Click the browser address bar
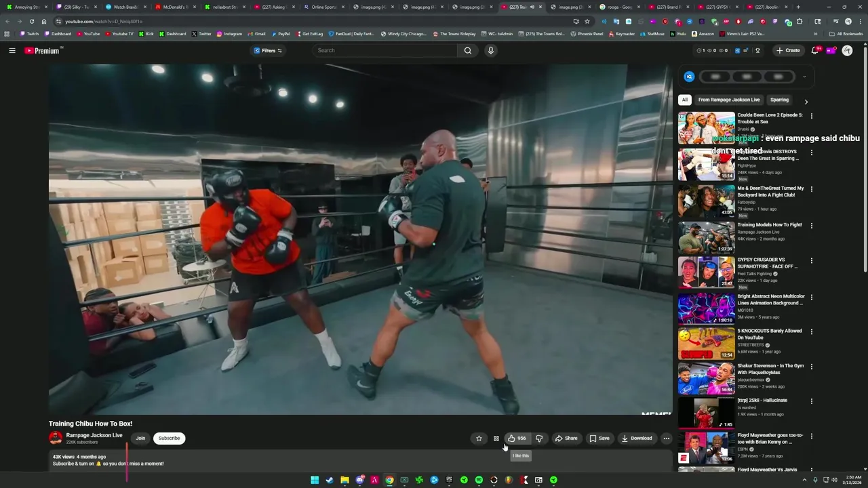This screenshot has width=868, height=488. click(x=312, y=21)
